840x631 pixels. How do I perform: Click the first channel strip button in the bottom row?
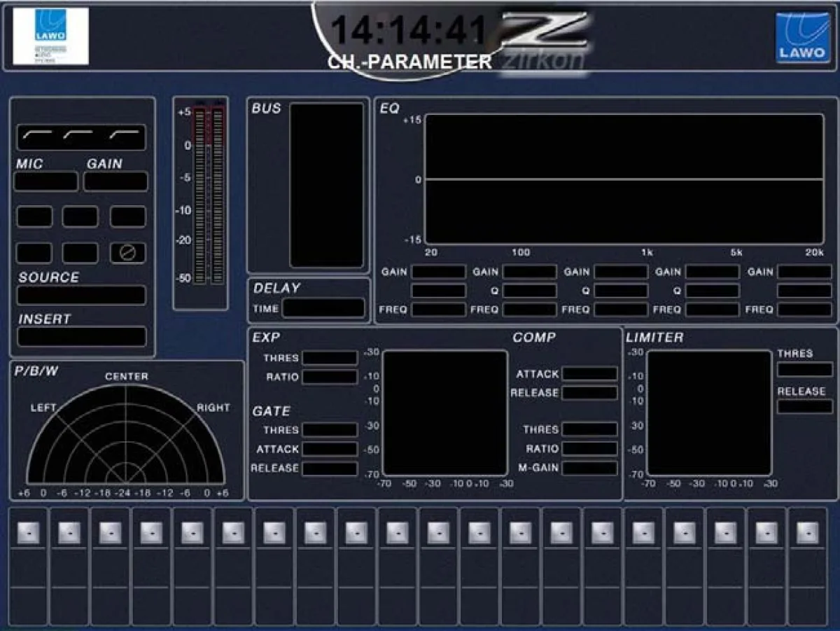pyautogui.click(x=28, y=533)
